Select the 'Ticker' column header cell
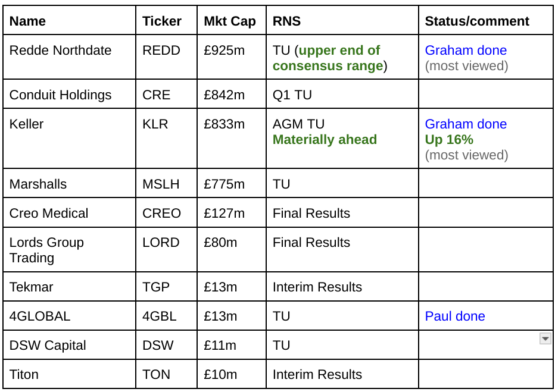 point(166,20)
